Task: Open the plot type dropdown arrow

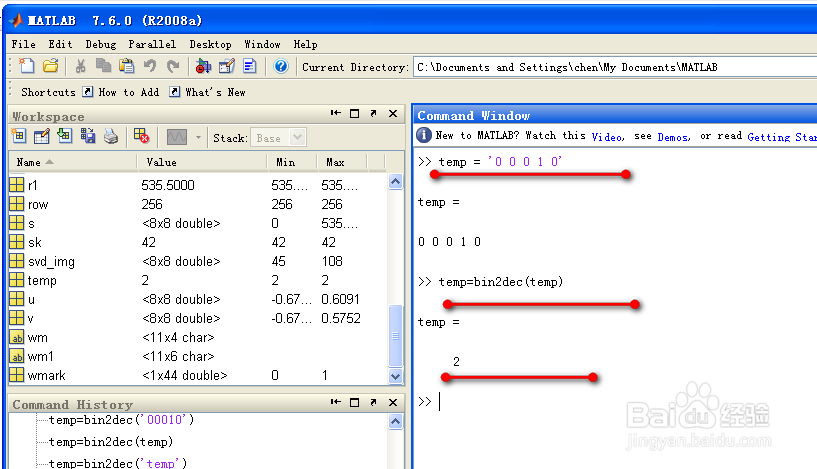Action: (x=199, y=138)
